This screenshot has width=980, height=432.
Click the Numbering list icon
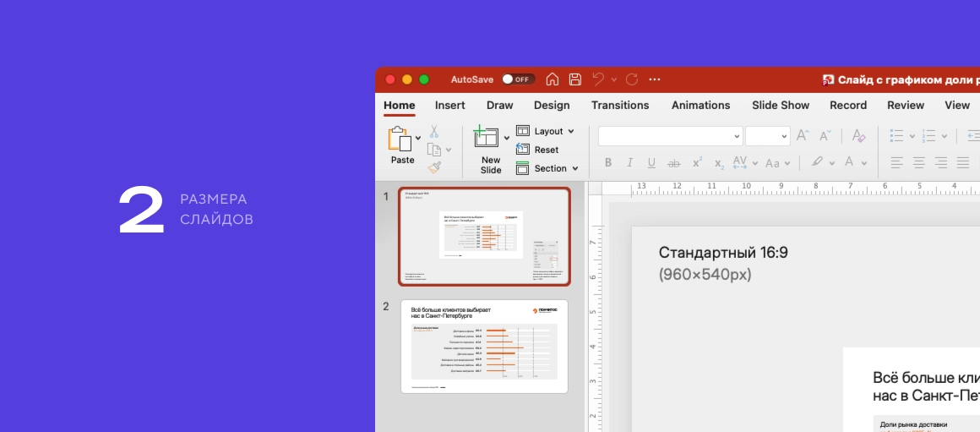click(928, 135)
